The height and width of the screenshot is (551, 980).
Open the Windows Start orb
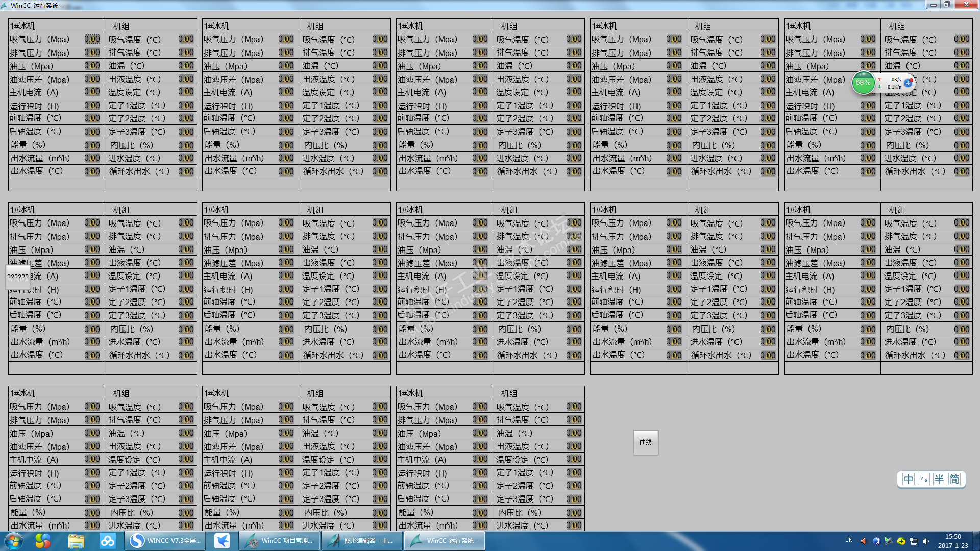[x=14, y=541]
